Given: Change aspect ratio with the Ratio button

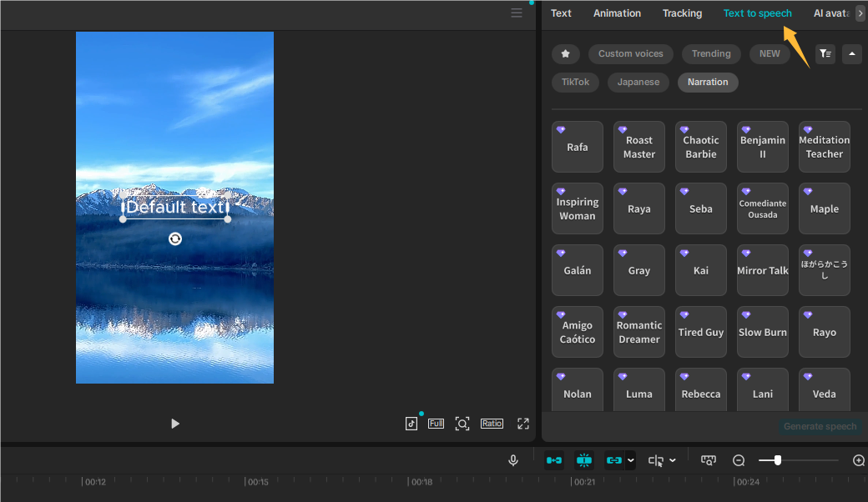Looking at the screenshot, I should click(x=492, y=424).
